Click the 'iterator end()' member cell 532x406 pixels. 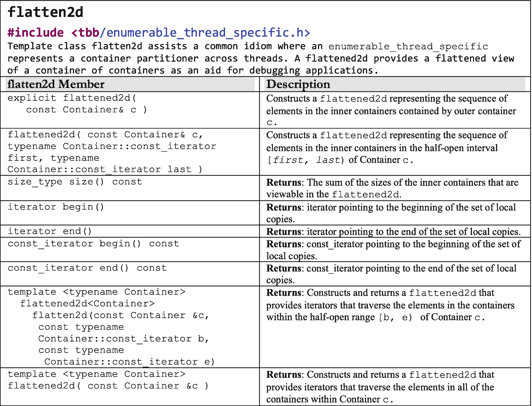[130, 231]
